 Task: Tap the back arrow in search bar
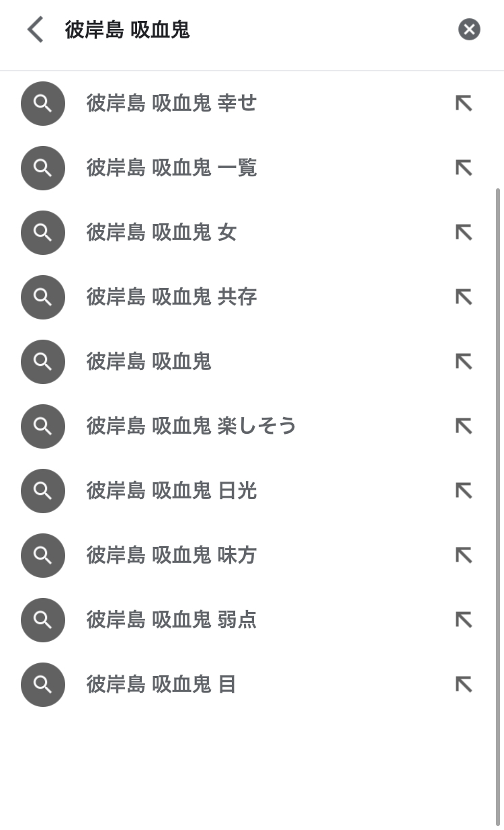pyautogui.click(x=36, y=30)
